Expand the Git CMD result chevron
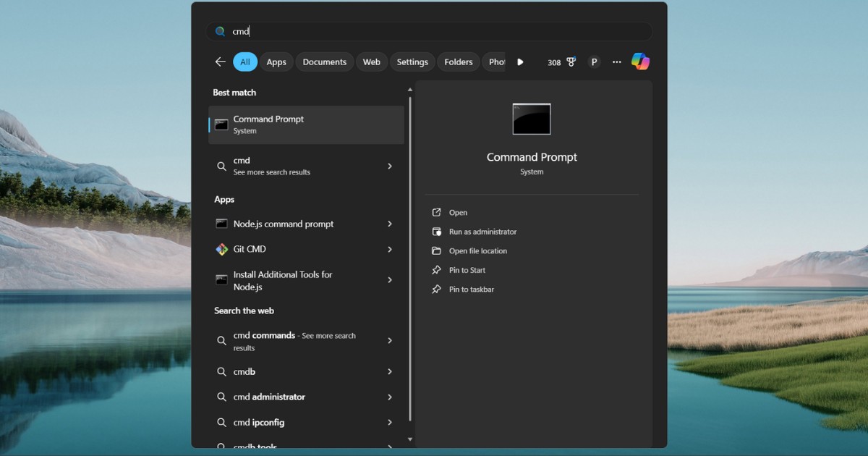Screen dimensions: 868x456 point(390,249)
